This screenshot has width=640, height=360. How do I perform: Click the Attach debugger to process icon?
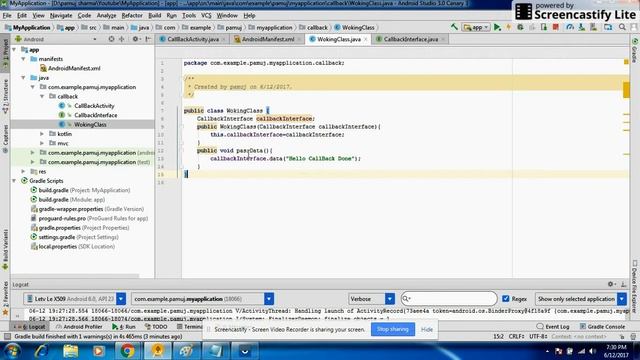click(544, 27)
